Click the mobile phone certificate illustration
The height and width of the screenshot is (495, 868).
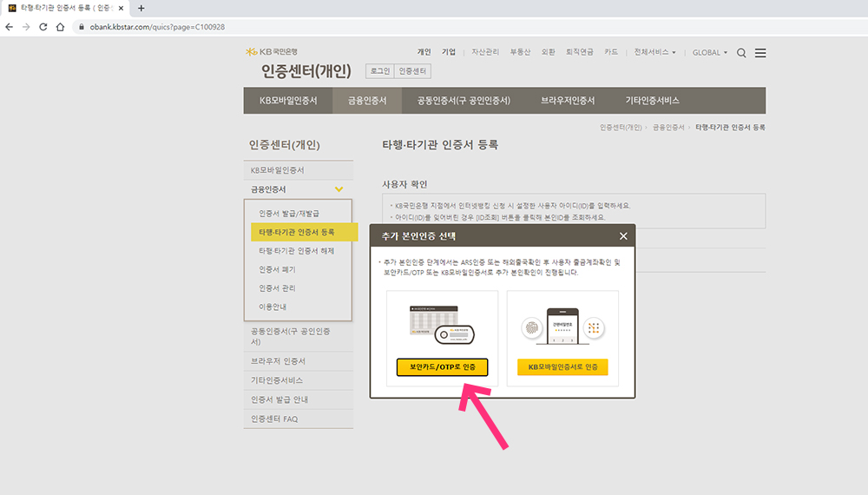click(x=562, y=327)
